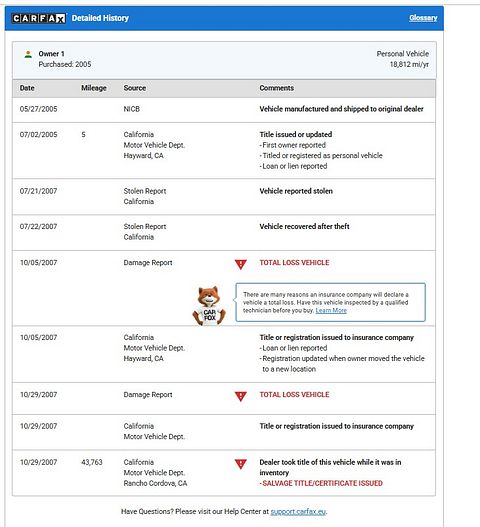
Task: Click the Car Fox mascot image
Action: [209, 306]
